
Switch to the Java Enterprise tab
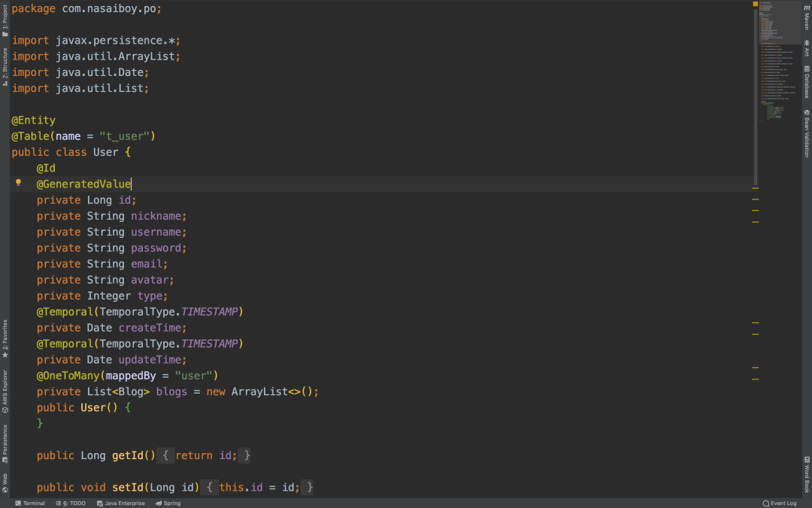point(120,503)
